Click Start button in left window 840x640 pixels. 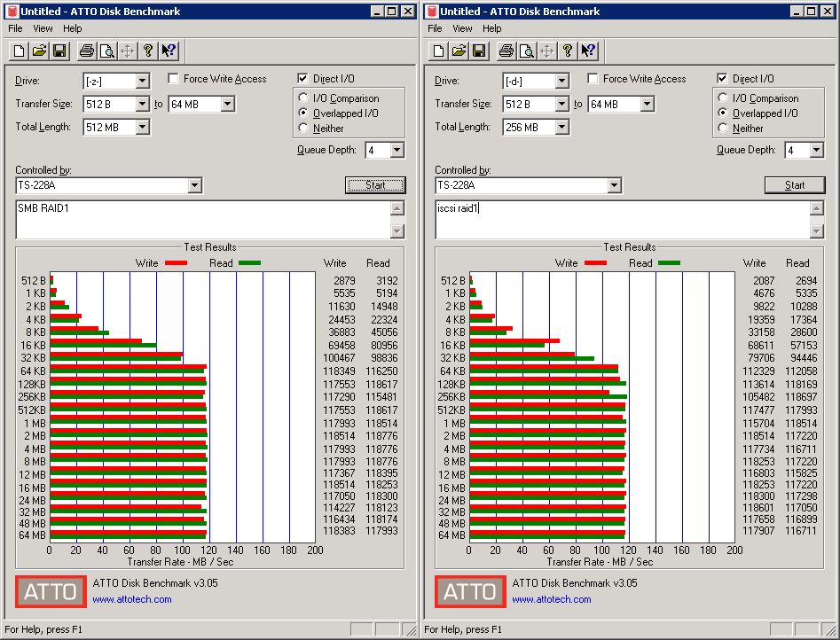click(x=375, y=185)
